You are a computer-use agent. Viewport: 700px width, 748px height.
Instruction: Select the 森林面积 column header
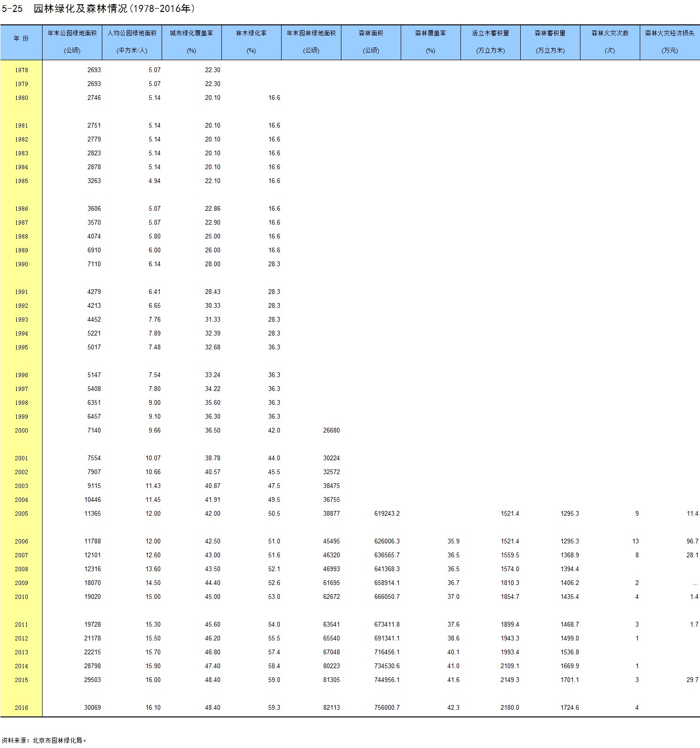(371, 42)
